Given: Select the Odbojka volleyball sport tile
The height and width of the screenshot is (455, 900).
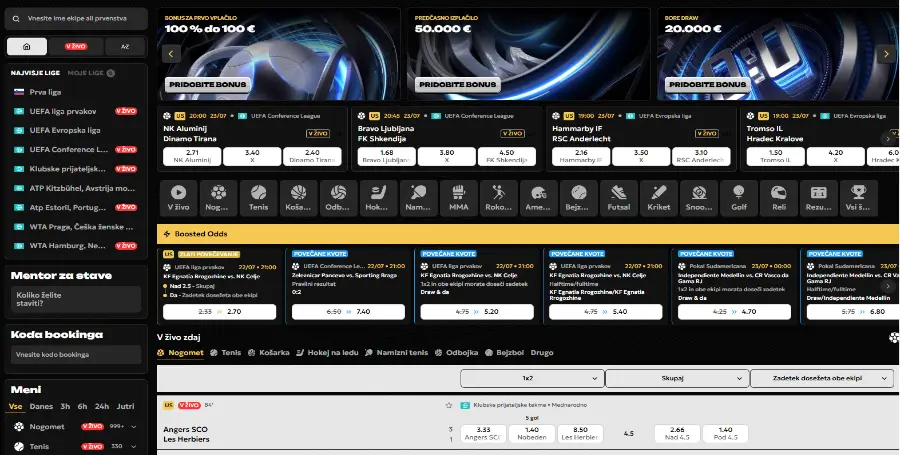Looking at the screenshot, I should [x=339, y=198].
